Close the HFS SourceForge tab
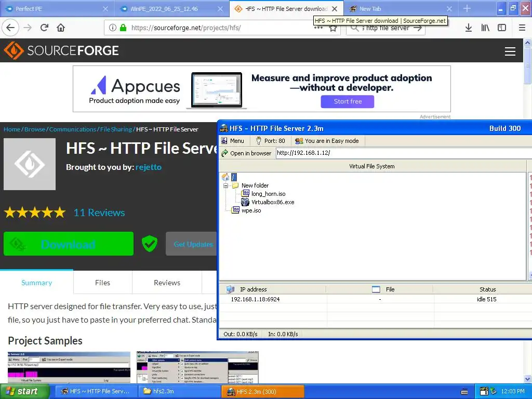The image size is (532, 399). click(335, 9)
